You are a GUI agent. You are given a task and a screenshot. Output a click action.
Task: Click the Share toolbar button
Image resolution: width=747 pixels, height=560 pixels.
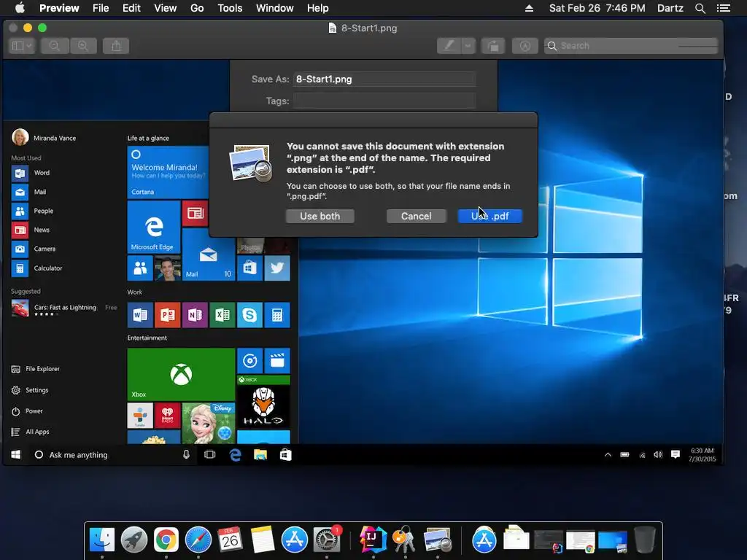116,46
